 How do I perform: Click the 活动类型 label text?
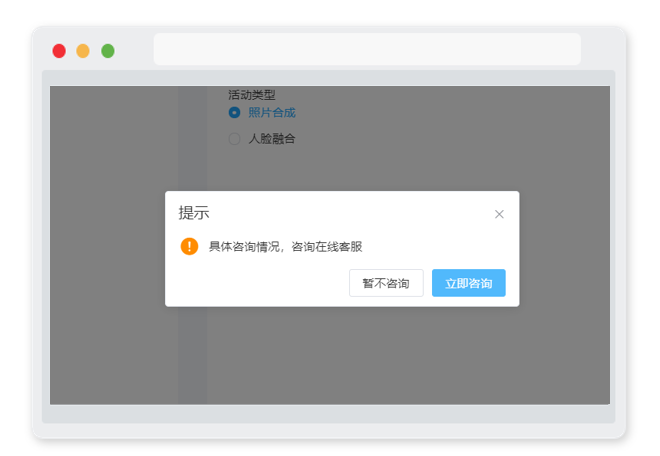252,95
